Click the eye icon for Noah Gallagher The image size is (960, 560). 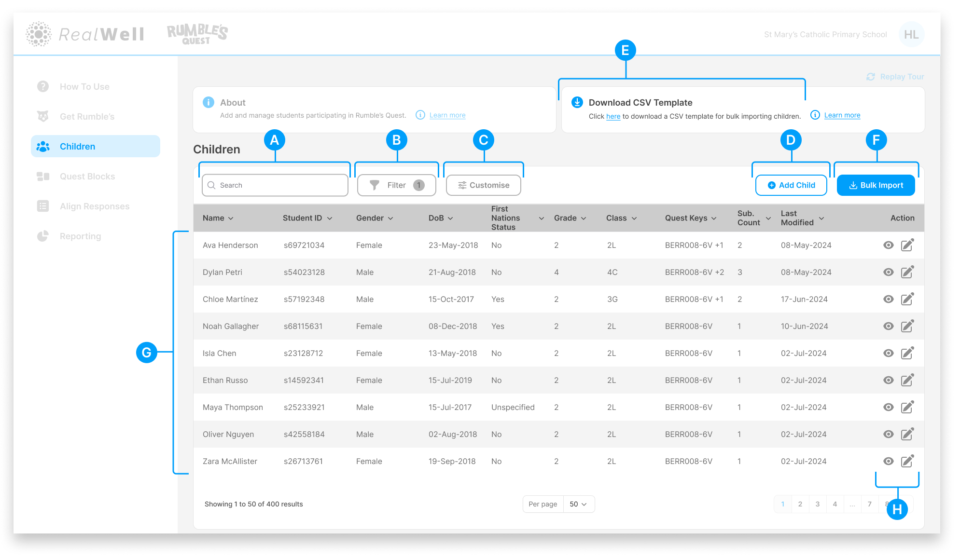(x=888, y=326)
